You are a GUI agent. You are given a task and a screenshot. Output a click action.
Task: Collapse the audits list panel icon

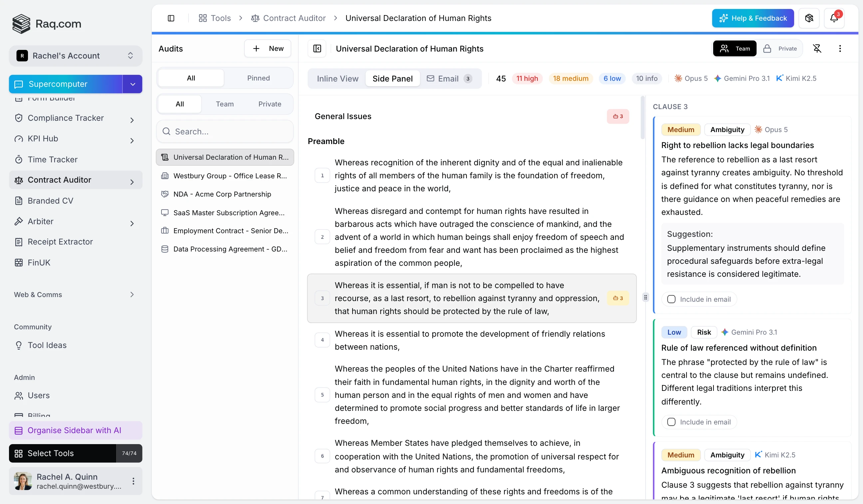tap(317, 49)
